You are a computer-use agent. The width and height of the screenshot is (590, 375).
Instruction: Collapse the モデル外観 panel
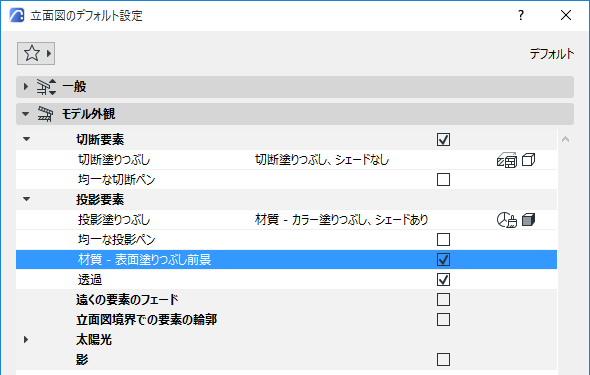pos(26,114)
